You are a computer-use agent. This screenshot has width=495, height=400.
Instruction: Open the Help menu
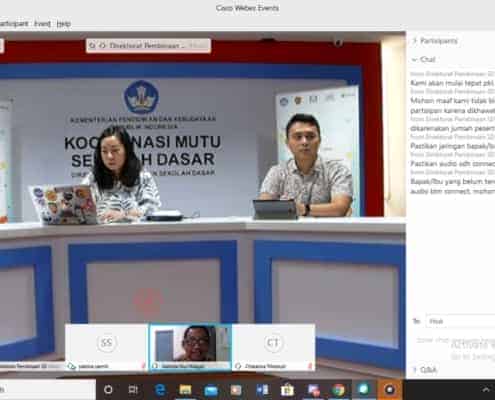pos(63,24)
